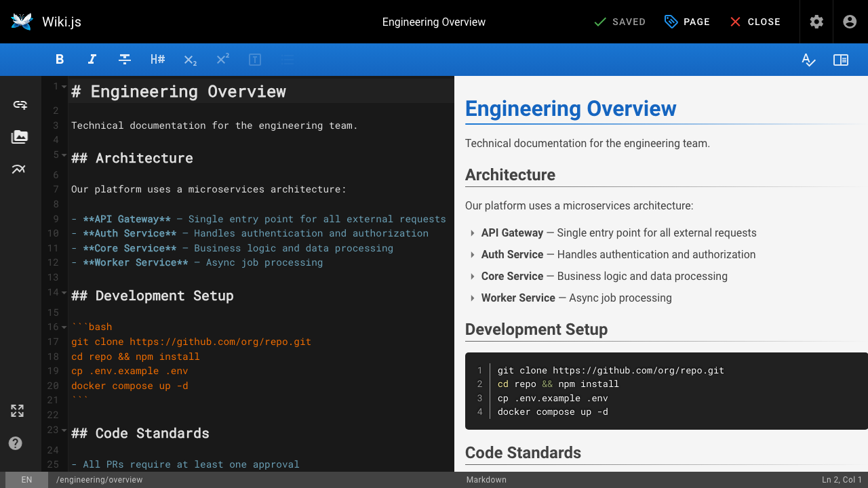Image resolution: width=868 pixels, height=488 pixels.
Task: Open the H# heading tool
Action: tap(157, 60)
